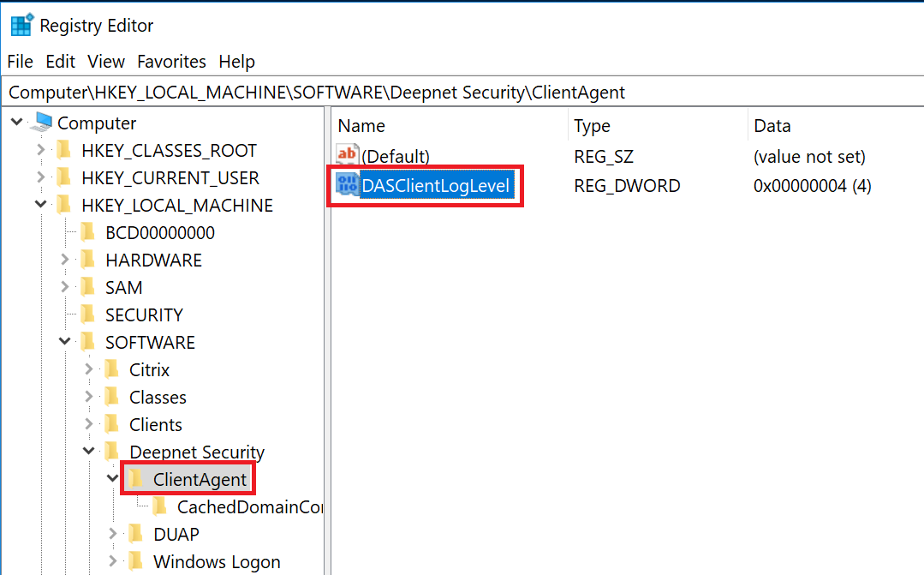Expand the Windows Logon key
Viewport: 924px width, 575px height.
pos(113,562)
